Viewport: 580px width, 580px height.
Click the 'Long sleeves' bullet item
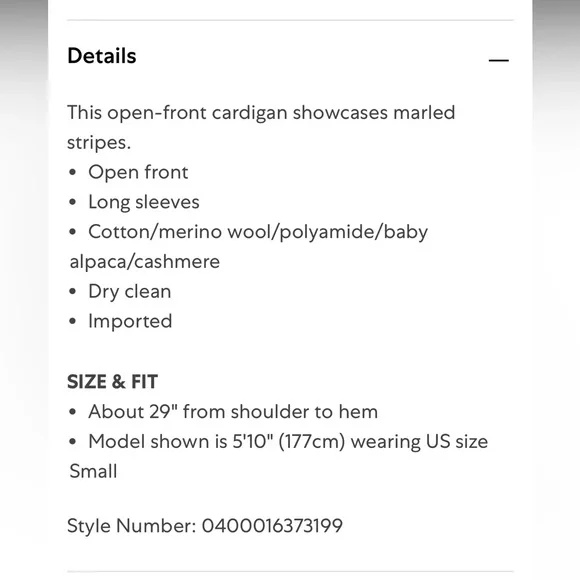pos(144,202)
